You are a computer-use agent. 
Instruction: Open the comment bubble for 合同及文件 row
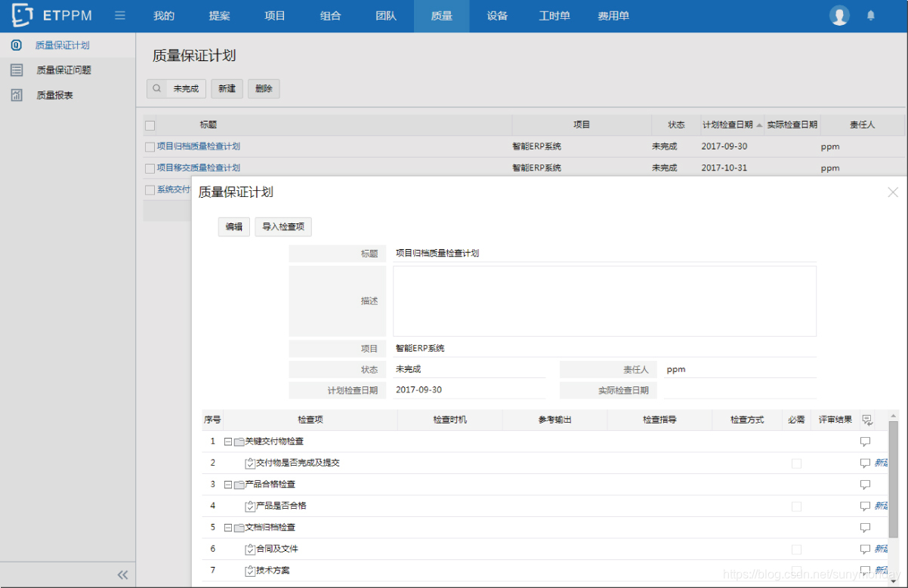tap(866, 549)
